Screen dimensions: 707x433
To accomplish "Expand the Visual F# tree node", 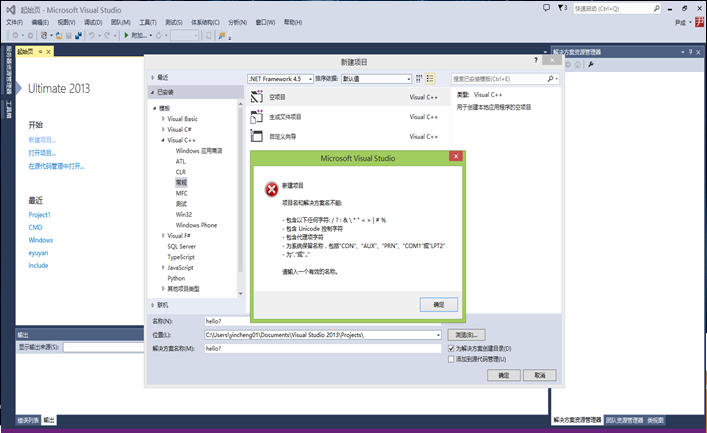I will (x=163, y=235).
